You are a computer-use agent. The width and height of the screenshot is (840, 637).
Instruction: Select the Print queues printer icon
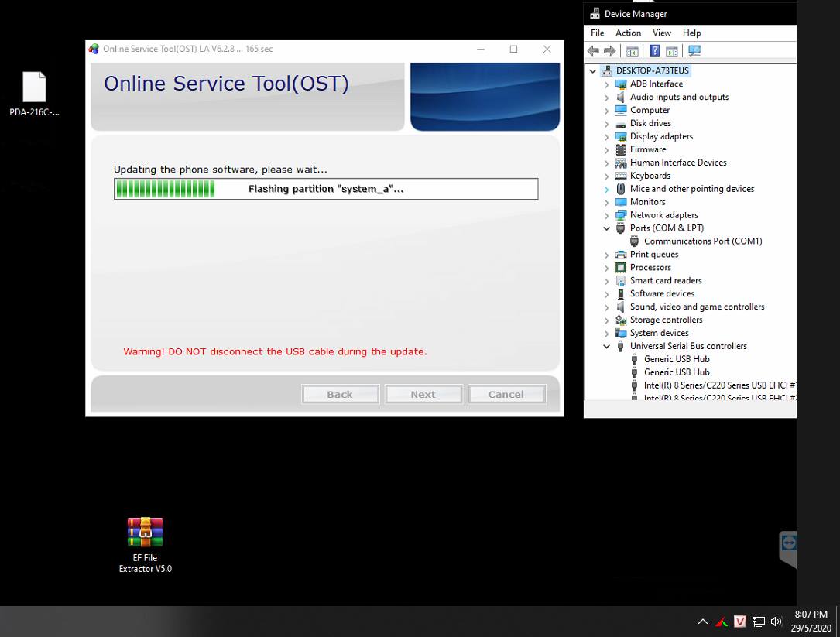click(621, 255)
